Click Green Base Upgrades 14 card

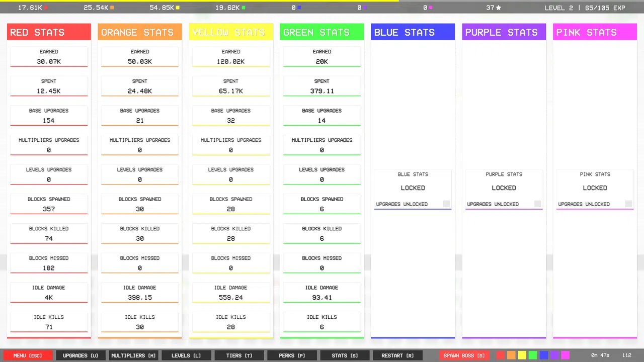(x=322, y=116)
